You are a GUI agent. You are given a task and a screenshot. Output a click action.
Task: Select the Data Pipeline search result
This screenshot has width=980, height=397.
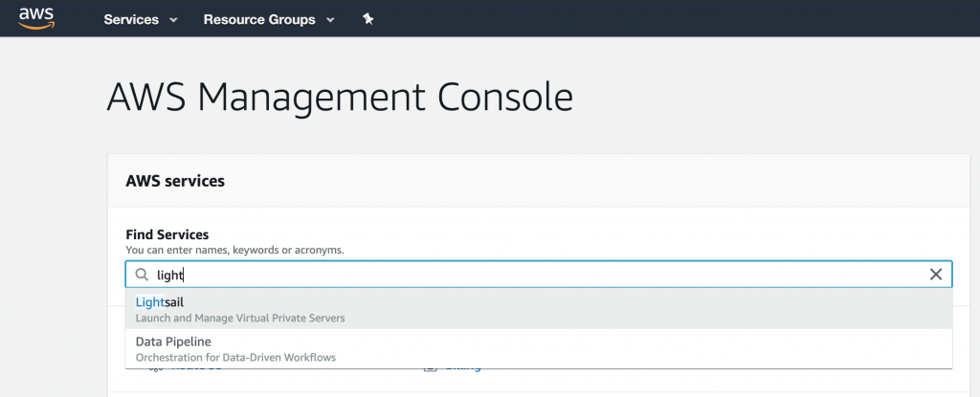pyautogui.click(x=539, y=349)
